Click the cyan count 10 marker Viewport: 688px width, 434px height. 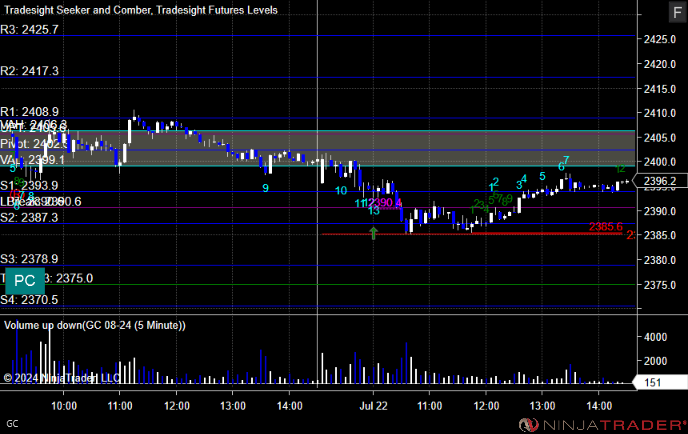(341, 190)
